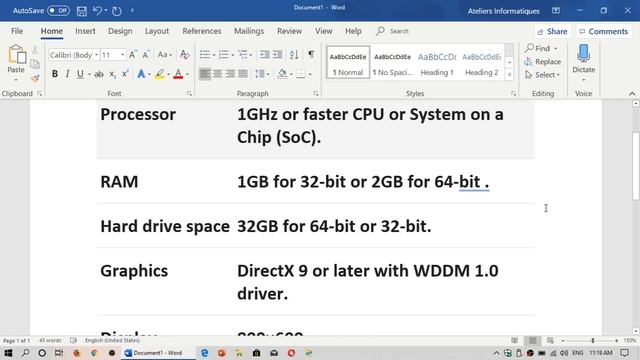This screenshot has width=640, height=360.
Task: Click the vertical scrollbar thumb
Action: (x=636, y=166)
